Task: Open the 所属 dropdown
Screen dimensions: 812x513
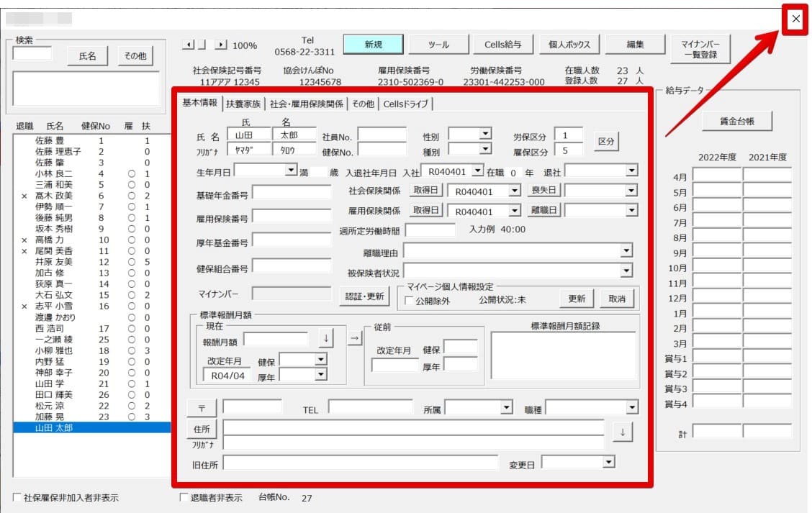Action: 506,407
